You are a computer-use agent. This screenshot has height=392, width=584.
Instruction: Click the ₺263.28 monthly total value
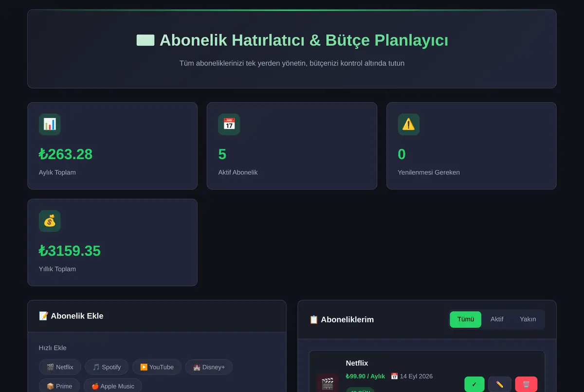click(x=66, y=154)
